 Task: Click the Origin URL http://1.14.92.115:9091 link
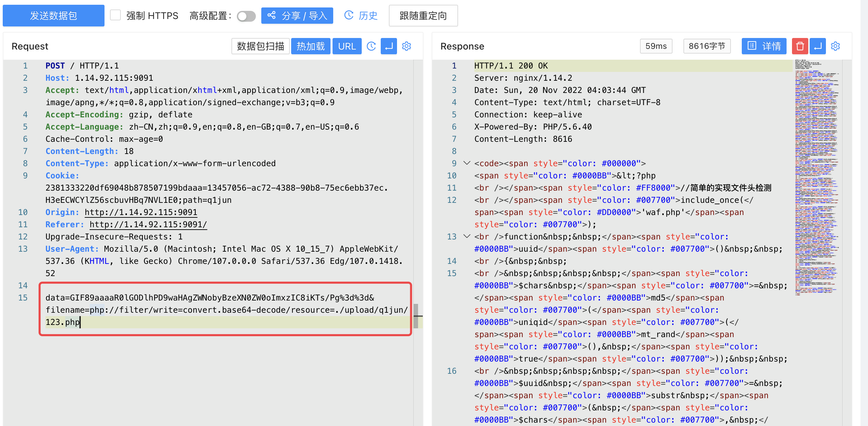[x=141, y=212]
